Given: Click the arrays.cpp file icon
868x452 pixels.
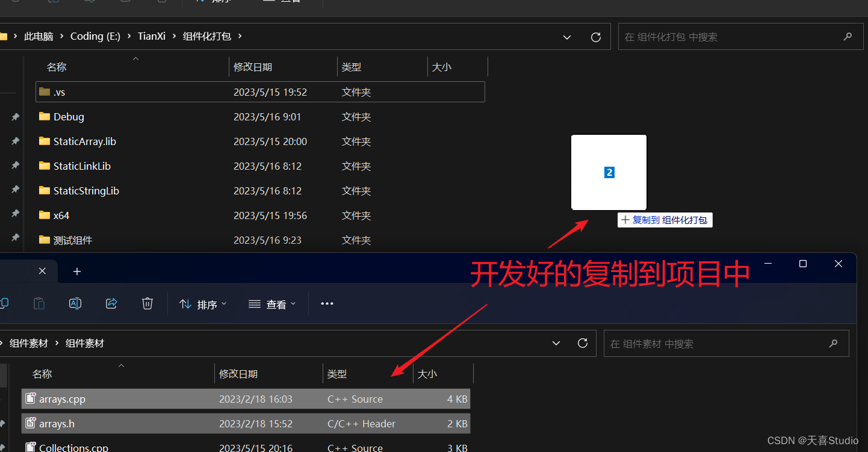Looking at the screenshot, I should 31,398.
